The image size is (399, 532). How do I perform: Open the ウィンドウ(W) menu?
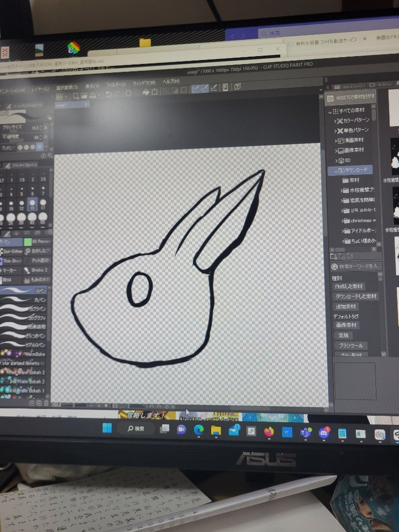point(144,83)
